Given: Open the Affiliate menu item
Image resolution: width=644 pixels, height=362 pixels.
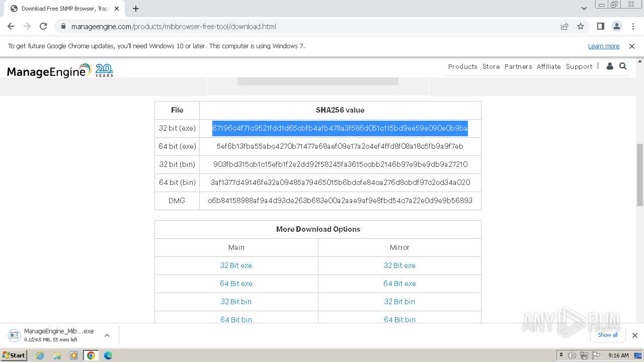Looking at the screenshot, I should 548,66.
